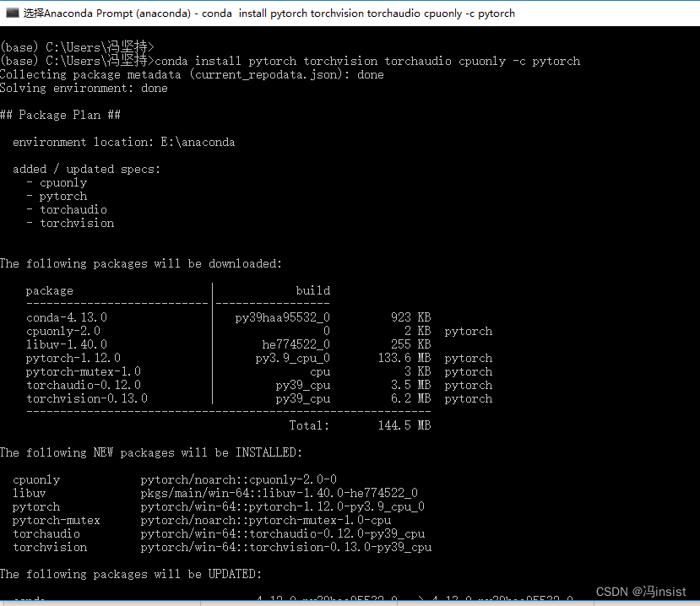Click the 'conda-4.13.0' package row
Screen dimensions: 700x606
(x=229, y=317)
